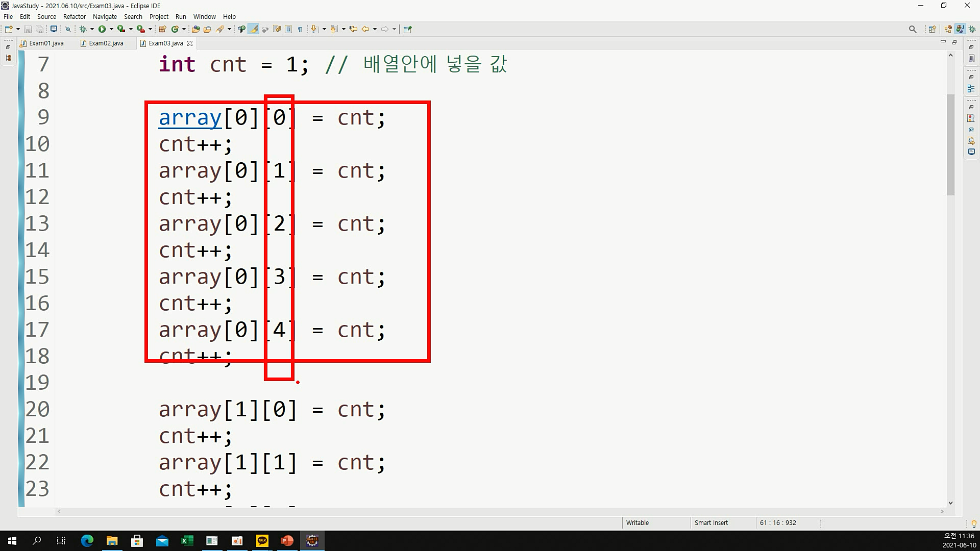The height and width of the screenshot is (551, 980).
Task: Expand the Back navigation history dropdown arrow
Action: click(375, 29)
